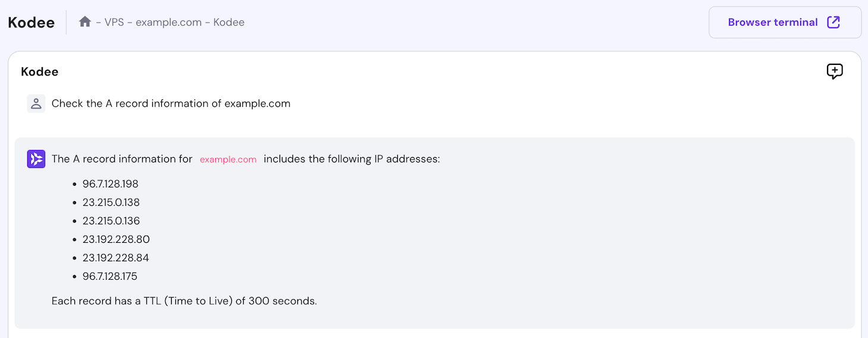
Task: Click the external link icon on Browser terminal
Action: tap(834, 23)
